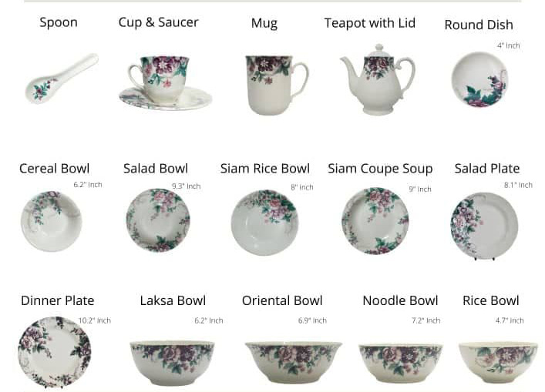Choose the Noodle Bowl image
The height and width of the screenshot is (392, 545).
(401, 364)
